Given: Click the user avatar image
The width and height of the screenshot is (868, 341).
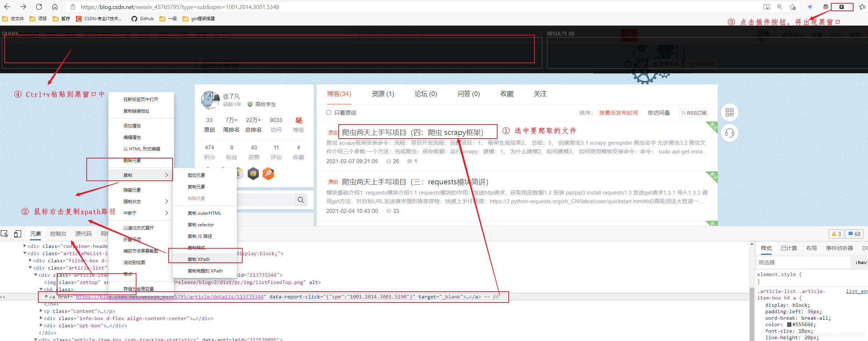Looking at the screenshot, I should pos(210,100).
